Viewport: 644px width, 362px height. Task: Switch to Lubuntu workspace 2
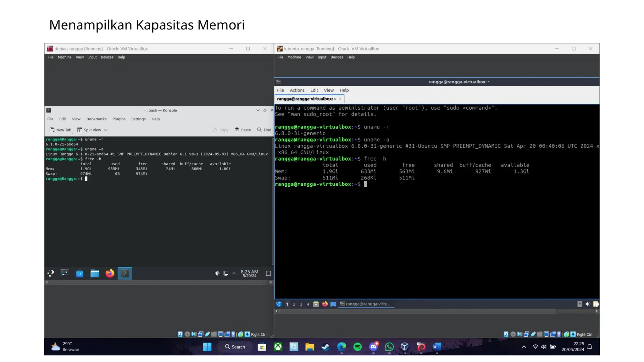pos(294,304)
